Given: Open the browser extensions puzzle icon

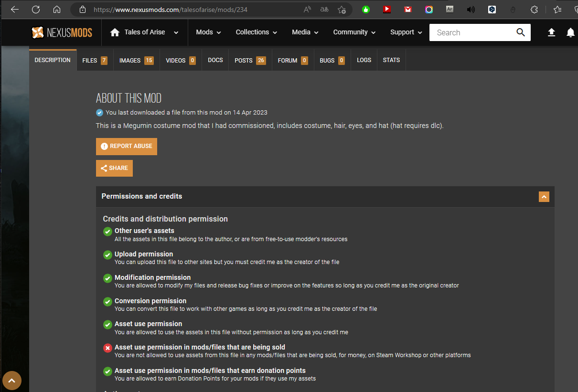Looking at the screenshot, I should tap(535, 9).
